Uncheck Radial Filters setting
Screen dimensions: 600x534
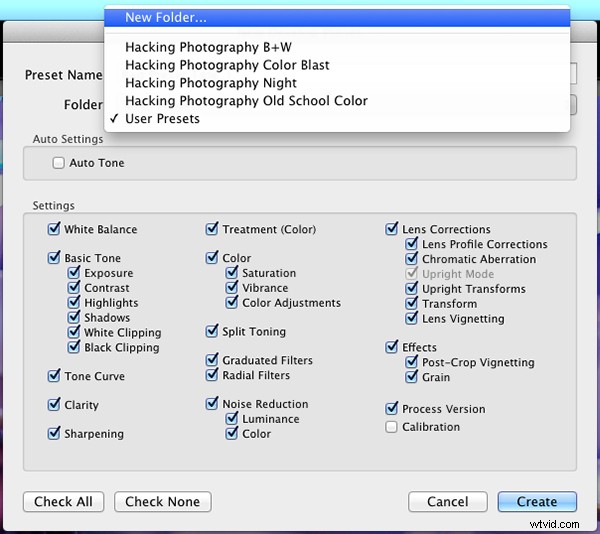(x=212, y=374)
